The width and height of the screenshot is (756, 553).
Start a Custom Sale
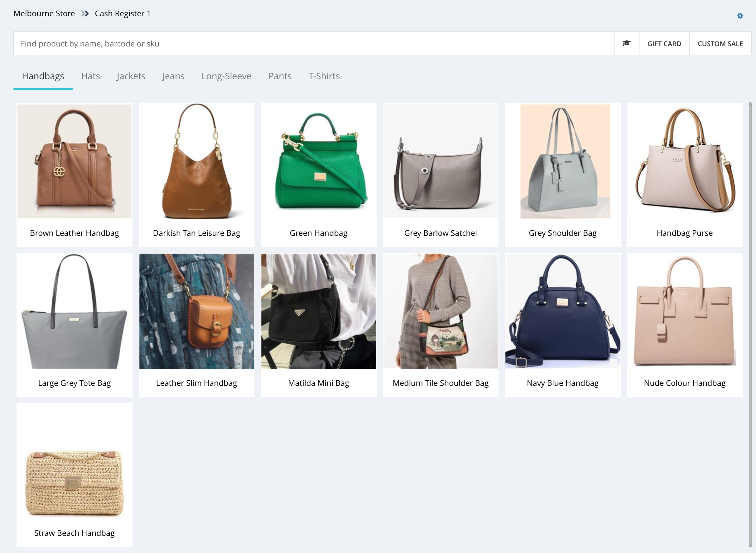pyautogui.click(x=720, y=44)
